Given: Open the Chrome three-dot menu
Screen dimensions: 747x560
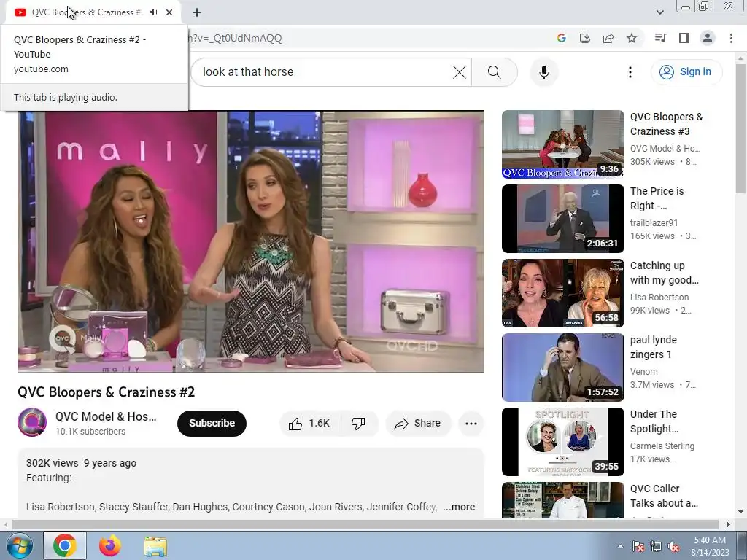Looking at the screenshot, I should pos(731,38).
